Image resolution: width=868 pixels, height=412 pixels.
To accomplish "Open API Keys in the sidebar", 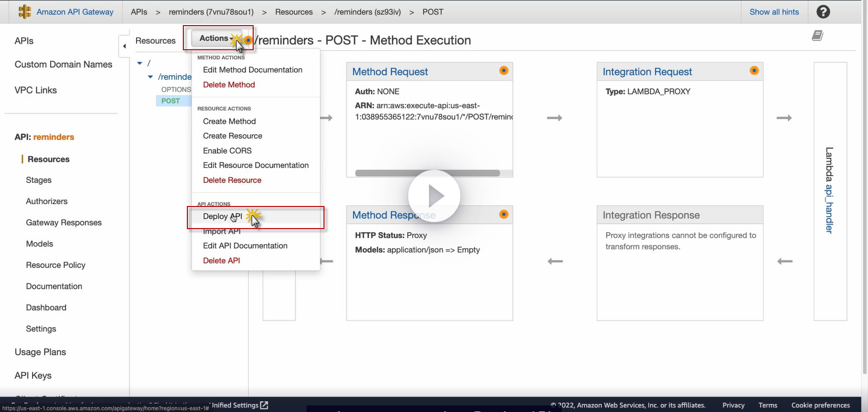I will (33, 376).
